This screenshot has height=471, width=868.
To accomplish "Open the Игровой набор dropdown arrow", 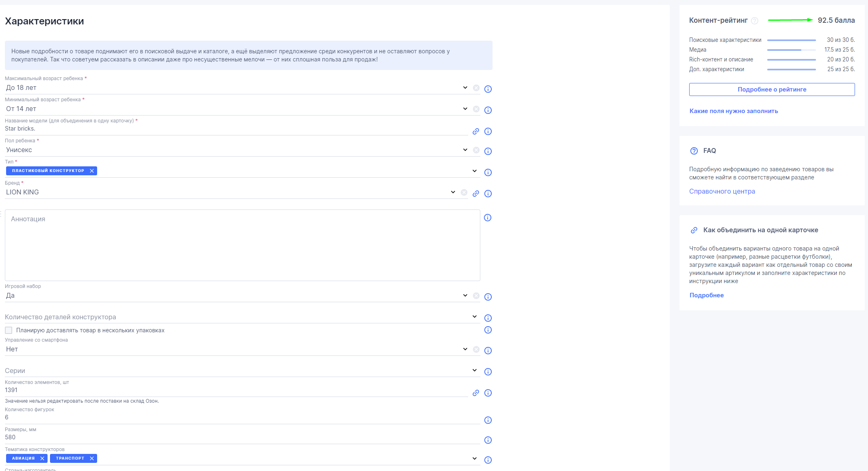I will point(465,295).
